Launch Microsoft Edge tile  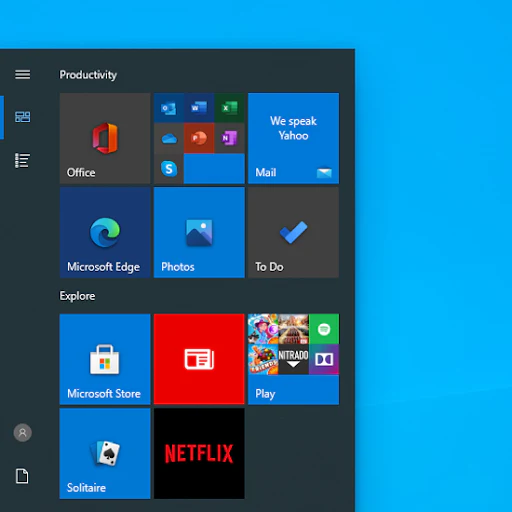(105, 232)
